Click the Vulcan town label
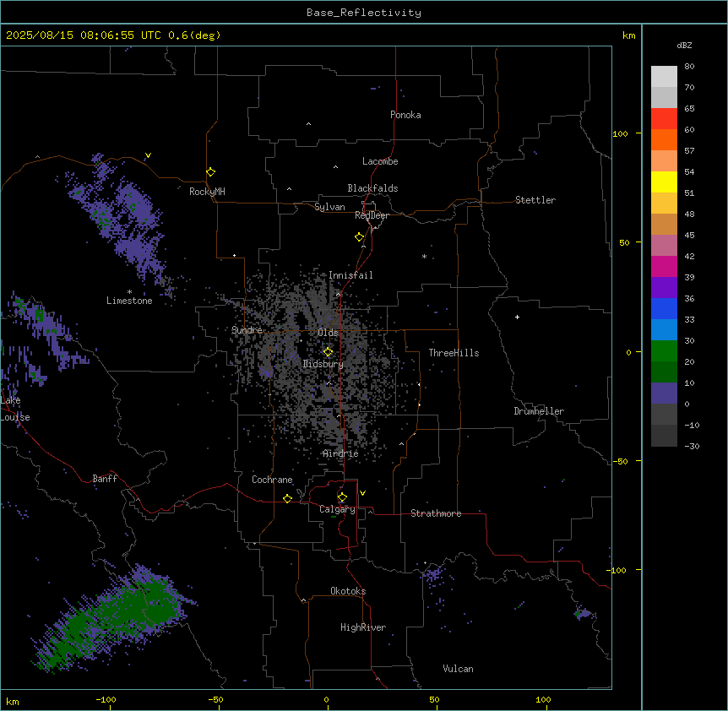728x711 pixels. tap(458, 669)
